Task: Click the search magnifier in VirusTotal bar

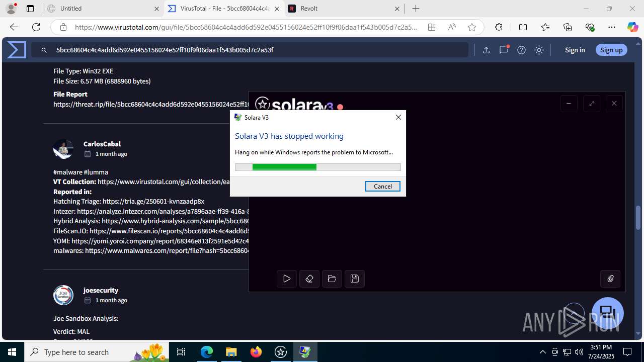Action: [44, 50]
